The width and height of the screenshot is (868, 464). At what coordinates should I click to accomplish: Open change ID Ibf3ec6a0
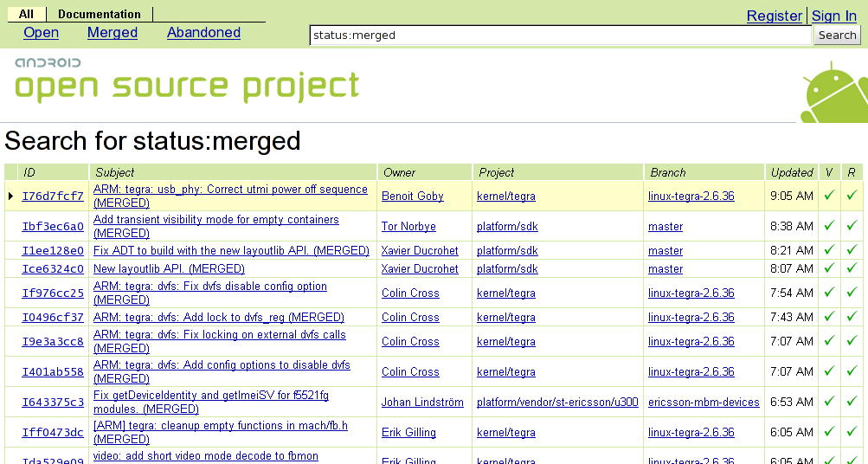click(53, 227)
